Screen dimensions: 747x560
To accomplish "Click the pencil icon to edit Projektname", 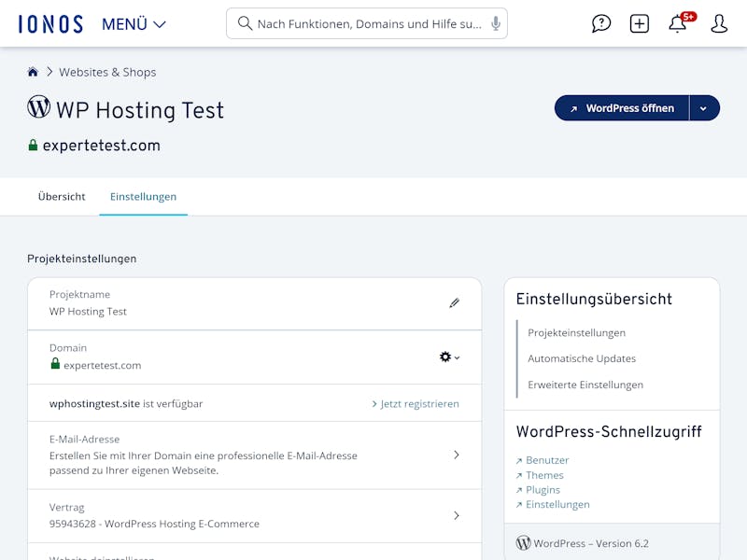I will (455, 302).
